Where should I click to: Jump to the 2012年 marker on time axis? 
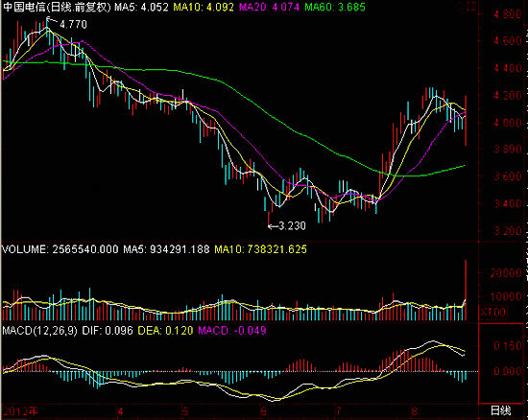pyautogui.click(x=20, y=411)
